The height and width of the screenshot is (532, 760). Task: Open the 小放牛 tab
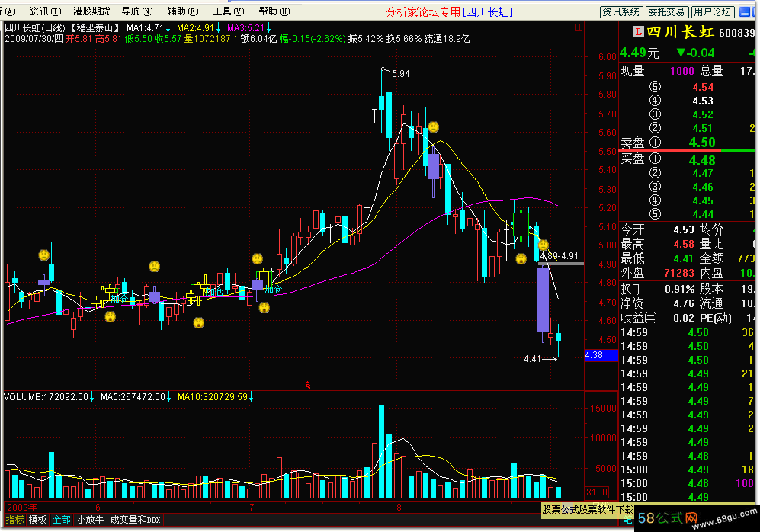[x=90, y=520]
